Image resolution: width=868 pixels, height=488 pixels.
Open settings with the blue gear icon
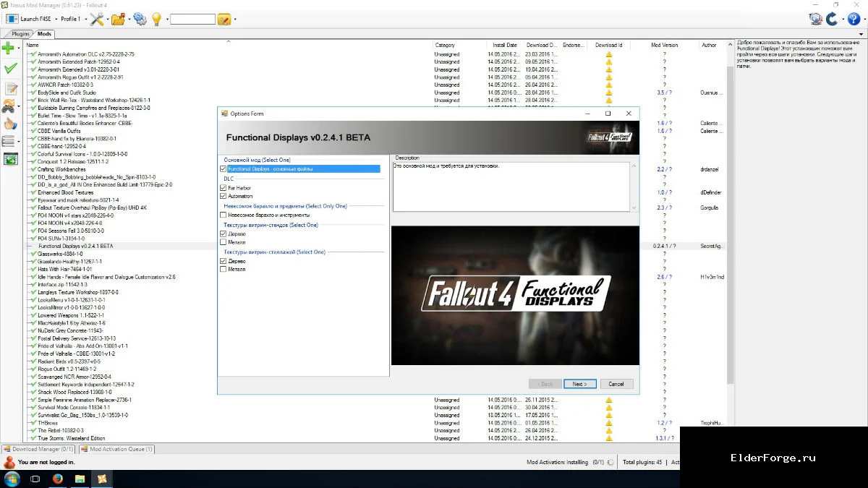click(x=140, y=19)
